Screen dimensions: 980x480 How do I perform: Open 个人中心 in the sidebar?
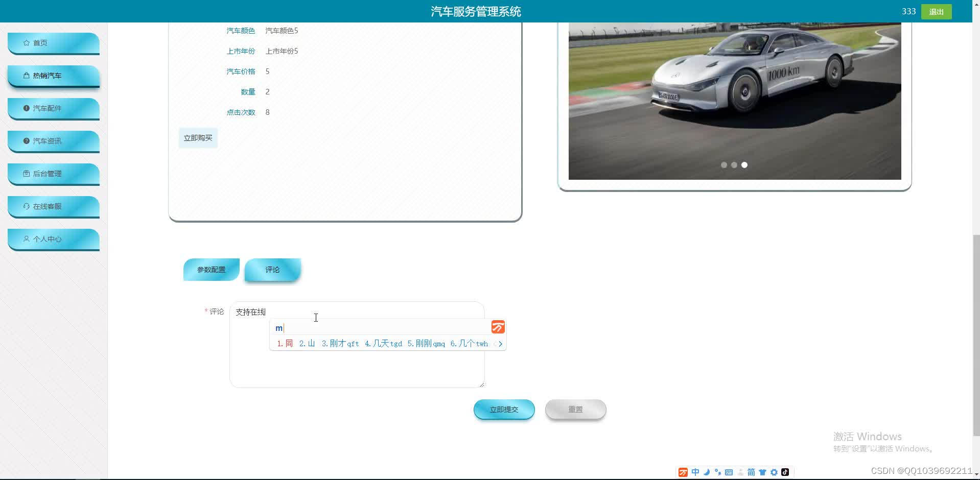click(54, 239)
